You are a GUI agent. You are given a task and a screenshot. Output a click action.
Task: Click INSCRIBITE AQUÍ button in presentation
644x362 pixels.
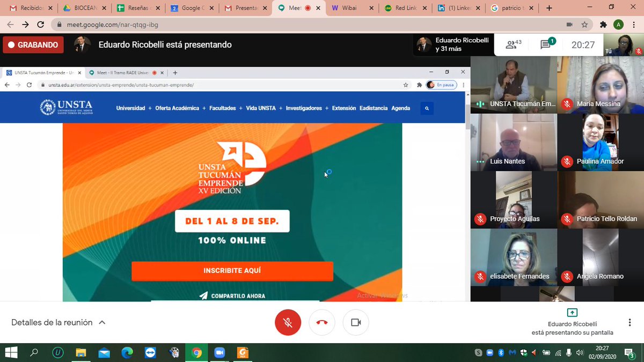coord(232,271)
